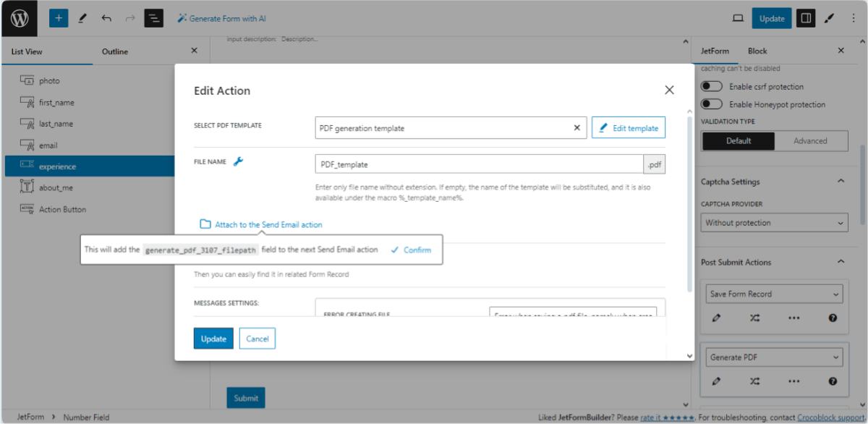Screen dimensions: 868x424
Task: Open the Document Overview list icon
Action: coord(153,17)
